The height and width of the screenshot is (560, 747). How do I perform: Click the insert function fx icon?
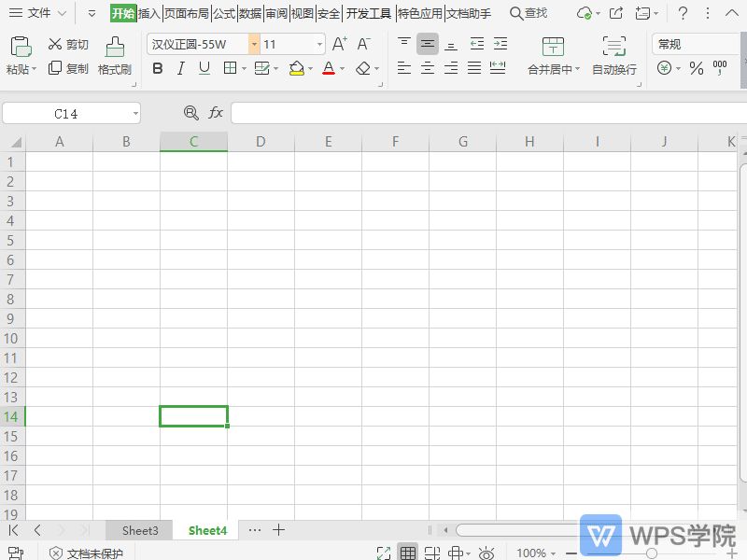216,113
